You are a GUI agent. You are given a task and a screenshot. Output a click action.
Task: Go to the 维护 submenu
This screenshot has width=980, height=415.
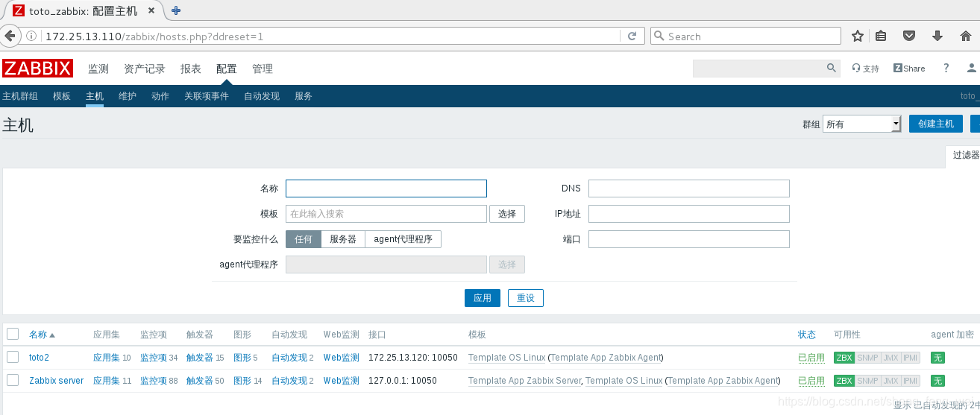point(128,96)
